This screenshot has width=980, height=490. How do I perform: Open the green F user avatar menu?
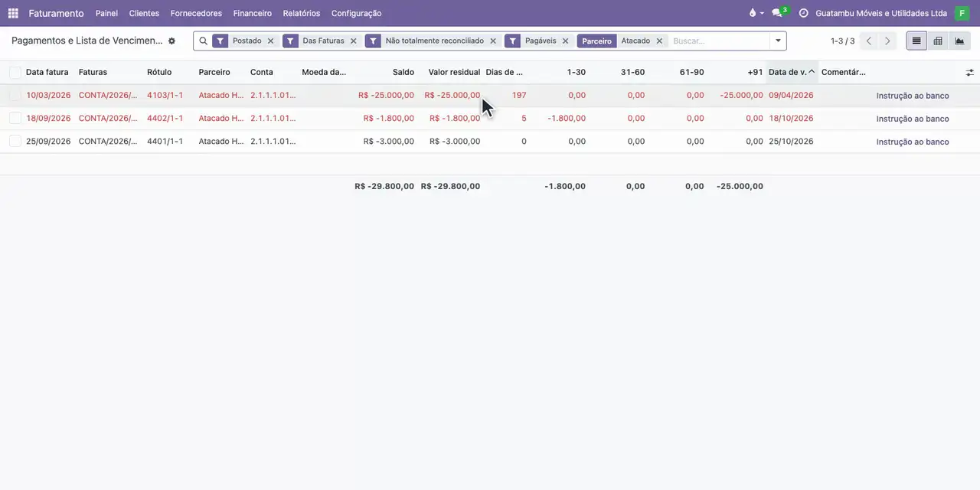[962, 13]
